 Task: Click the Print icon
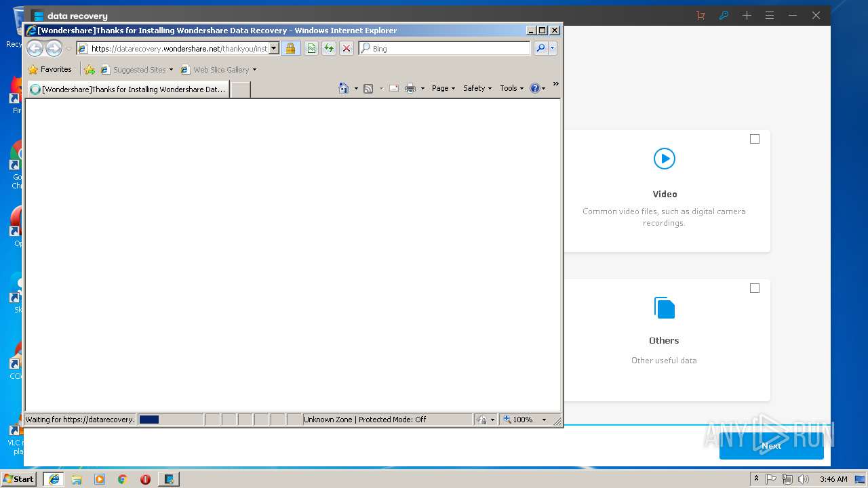(x=410, y=88)
